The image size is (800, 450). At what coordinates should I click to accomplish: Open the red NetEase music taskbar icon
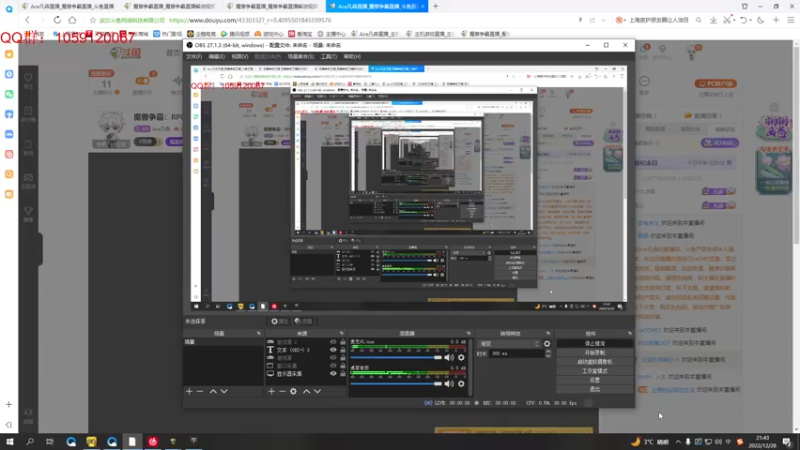click(153, 442)
